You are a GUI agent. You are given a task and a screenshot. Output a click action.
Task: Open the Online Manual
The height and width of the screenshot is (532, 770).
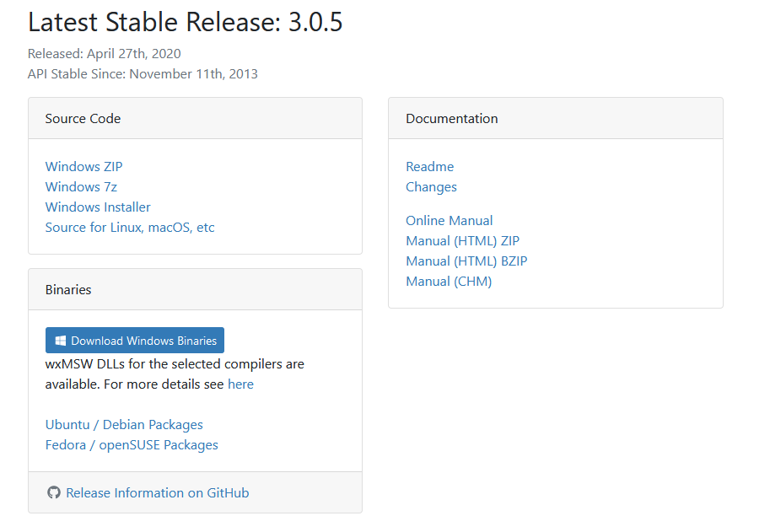[450, 221]
